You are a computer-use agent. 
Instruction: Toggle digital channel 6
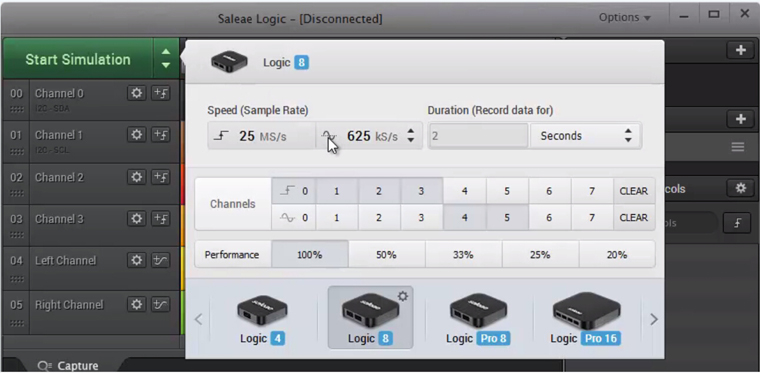point(549,191)
